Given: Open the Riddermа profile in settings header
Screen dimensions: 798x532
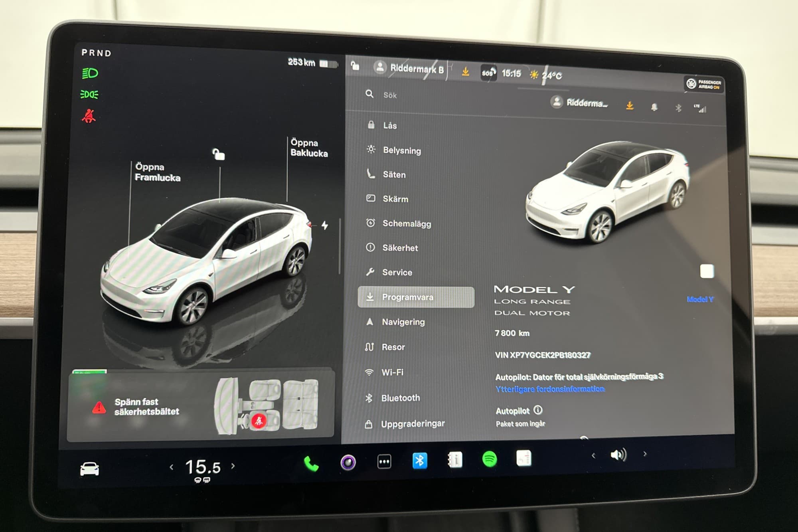Looking at the screenshot, I should tap(579, 103).
